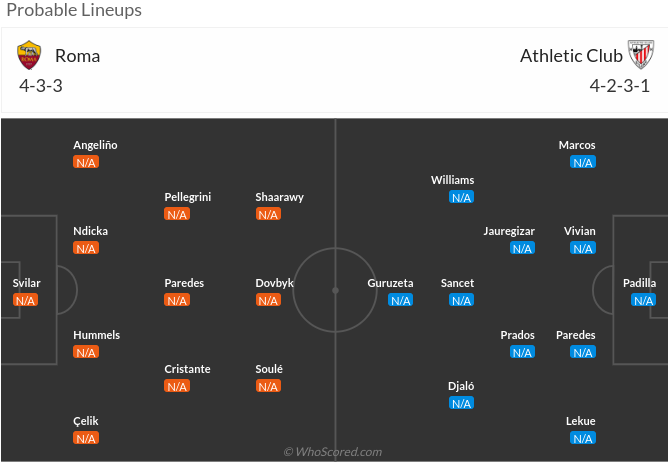Open the Athletic Club team name link

[571, 56]
